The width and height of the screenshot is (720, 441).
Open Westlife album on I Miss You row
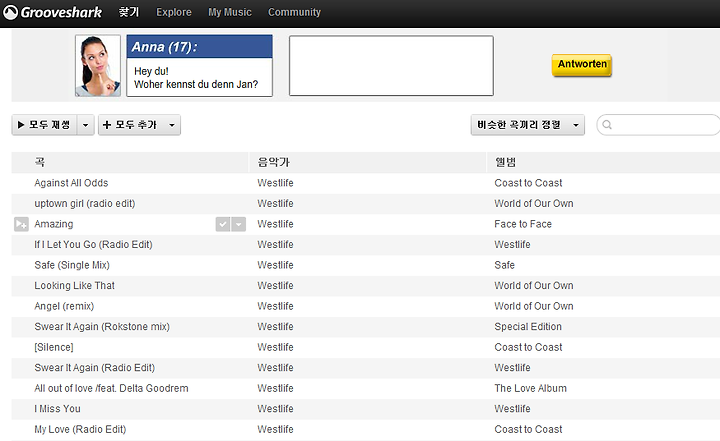(512, 409)
